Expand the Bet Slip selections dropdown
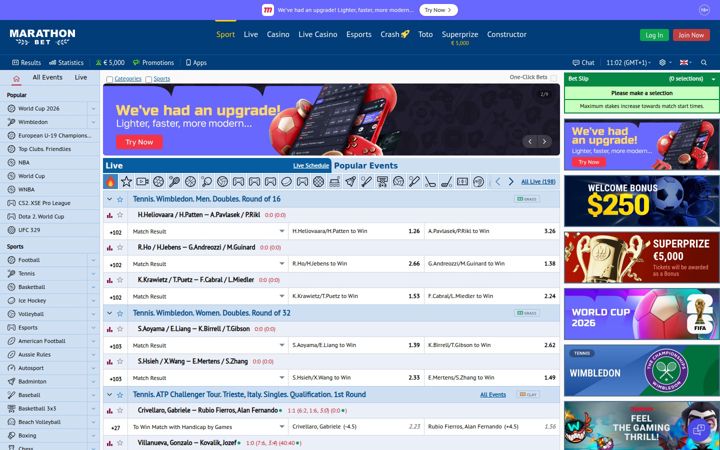 tap(713, 79)
